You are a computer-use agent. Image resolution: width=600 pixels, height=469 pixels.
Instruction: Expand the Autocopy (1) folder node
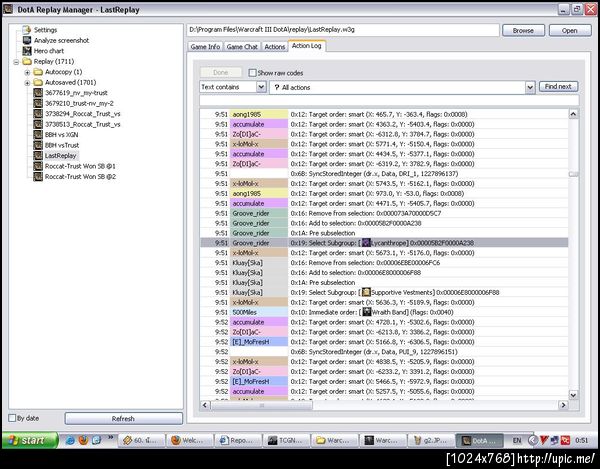pyautogui.click(x=27, y=72)
